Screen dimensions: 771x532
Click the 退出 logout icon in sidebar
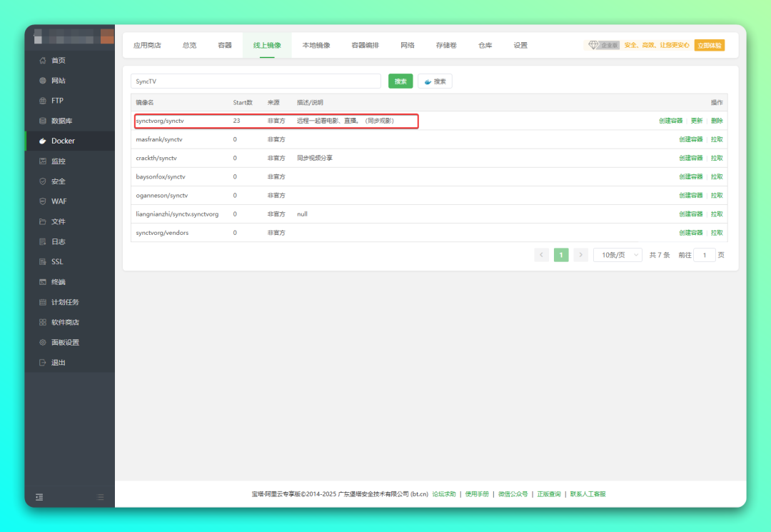tap(43, 363)
